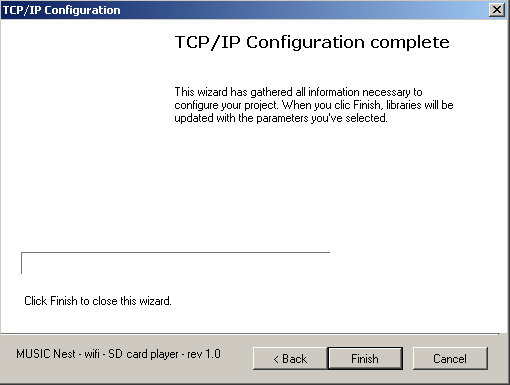Click the '<' arrow on the Back button
Image resolution: width=510 pixels, height=385 pixels.
[x=276, y=359]
